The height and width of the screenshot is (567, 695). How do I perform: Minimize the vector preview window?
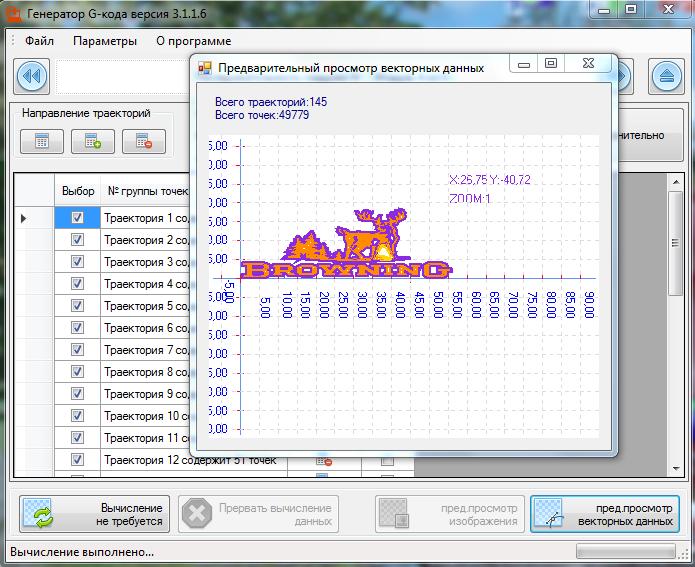(x=524, y=64)
